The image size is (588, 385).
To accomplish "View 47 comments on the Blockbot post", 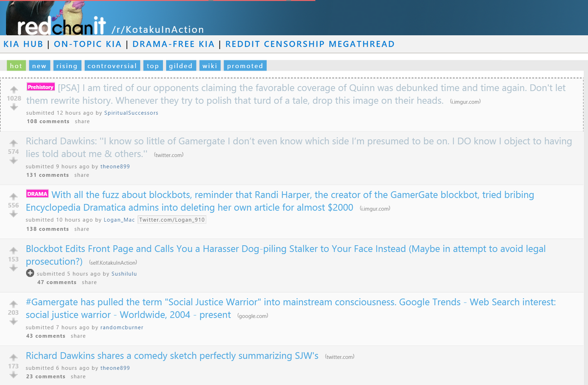I will click(57, 282).
